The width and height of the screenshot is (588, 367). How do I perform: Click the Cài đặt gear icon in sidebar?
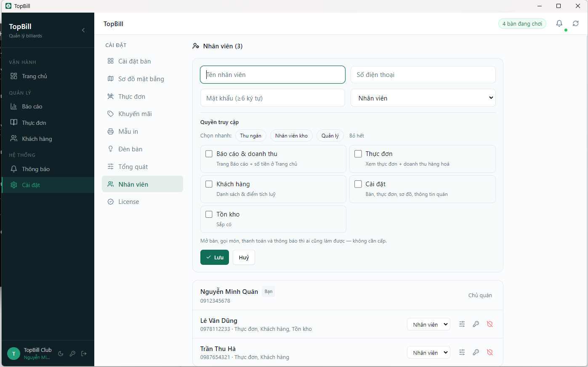(x=14, y=185)
